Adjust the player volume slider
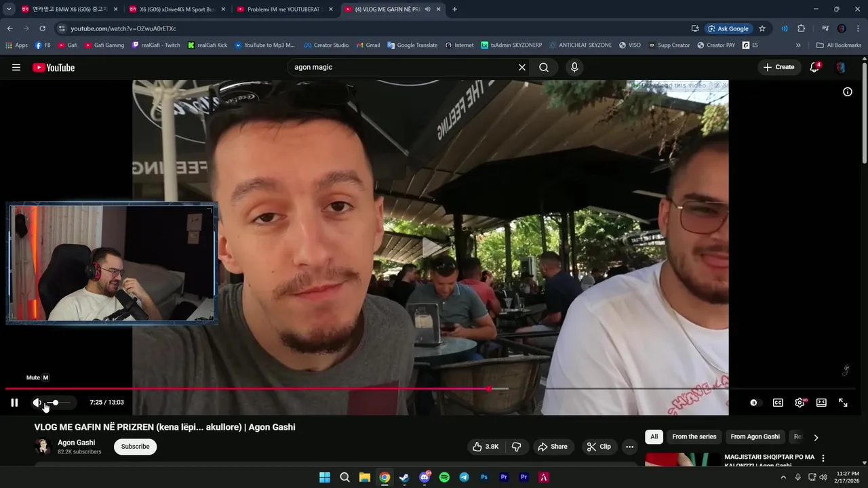 pyautogui.click(x=58, y=403)
